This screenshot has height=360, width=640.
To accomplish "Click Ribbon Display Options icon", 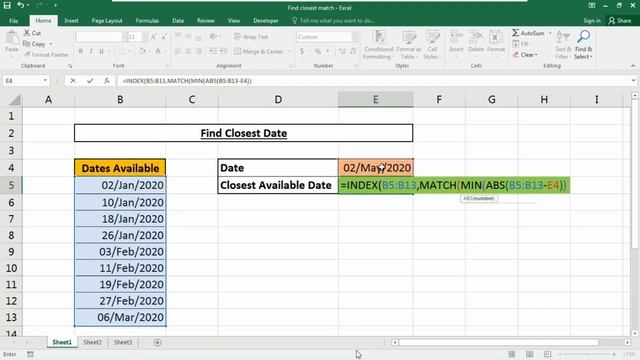I will tap(591, 6).
